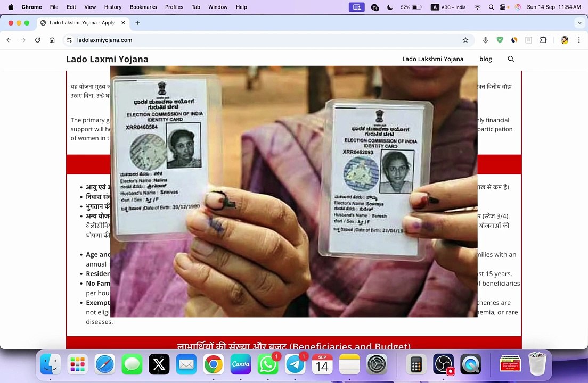
Task: Go back to the previous page
Action: click(x=9, y=40)
